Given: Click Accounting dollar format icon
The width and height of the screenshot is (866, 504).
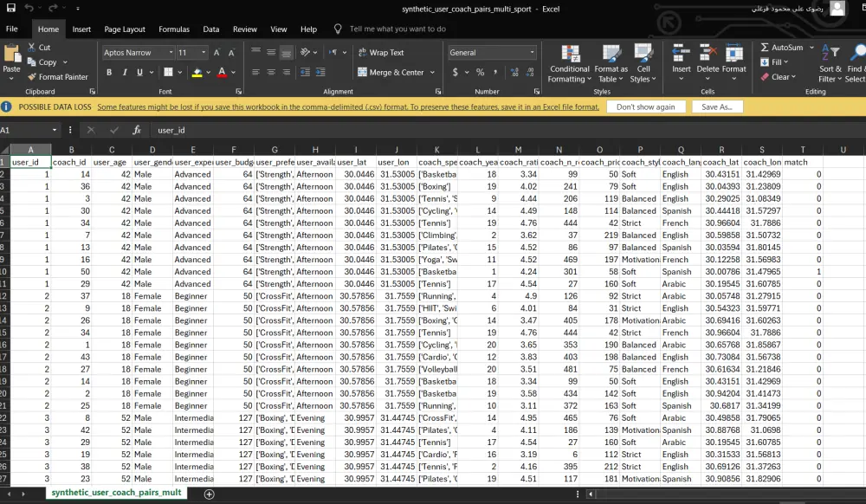Looking at the screenshot, I should pyautogui.click(x=456, y=72).
